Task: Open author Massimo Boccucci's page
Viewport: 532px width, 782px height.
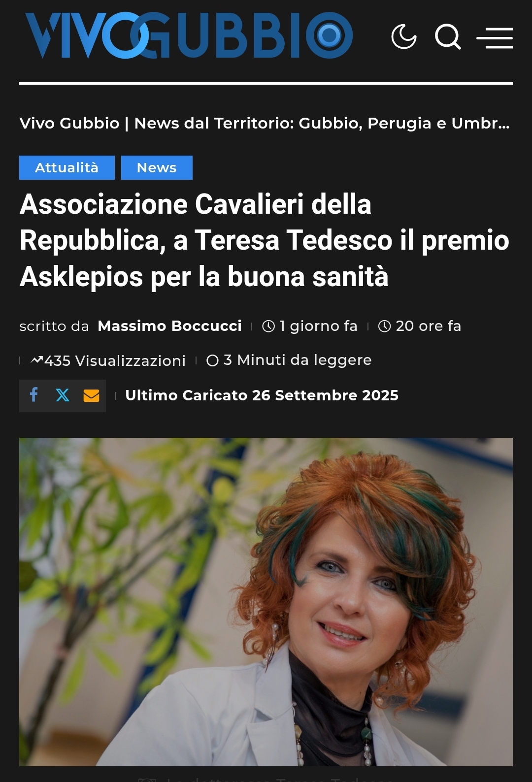Action: point(170,326)
